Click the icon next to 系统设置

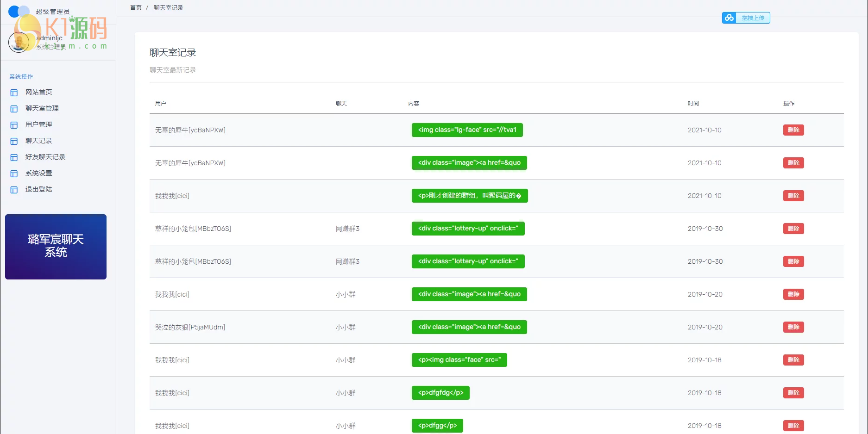14,174
